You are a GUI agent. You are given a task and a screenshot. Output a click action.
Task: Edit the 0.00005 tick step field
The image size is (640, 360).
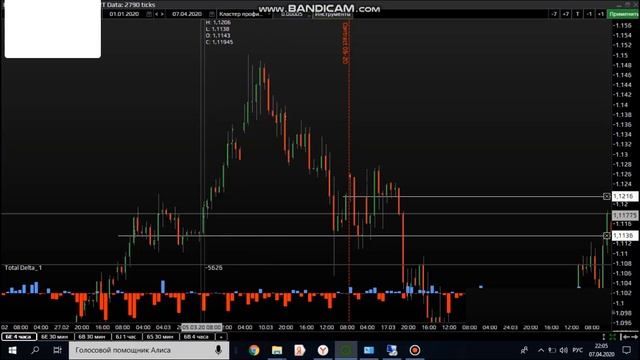(x=292, y=14)
